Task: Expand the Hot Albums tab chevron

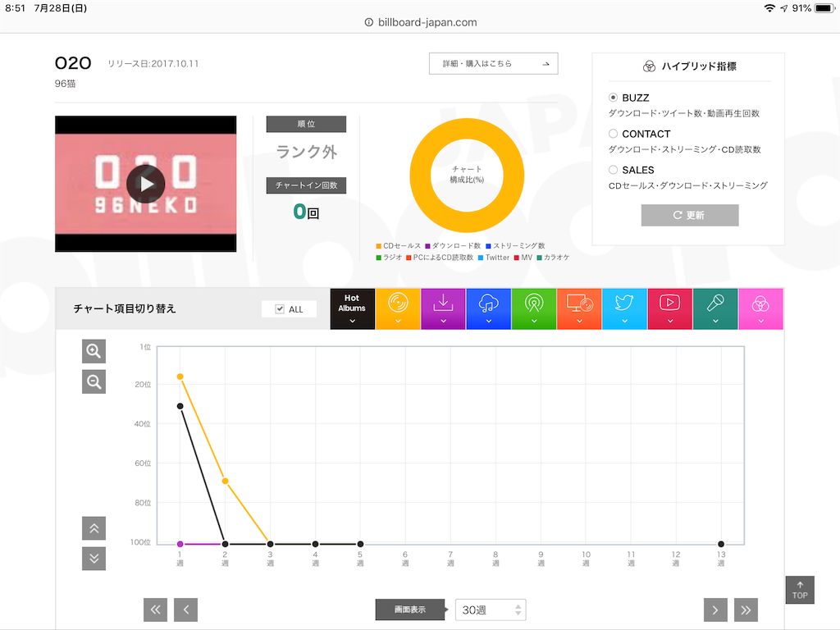Action: point(352,321)
